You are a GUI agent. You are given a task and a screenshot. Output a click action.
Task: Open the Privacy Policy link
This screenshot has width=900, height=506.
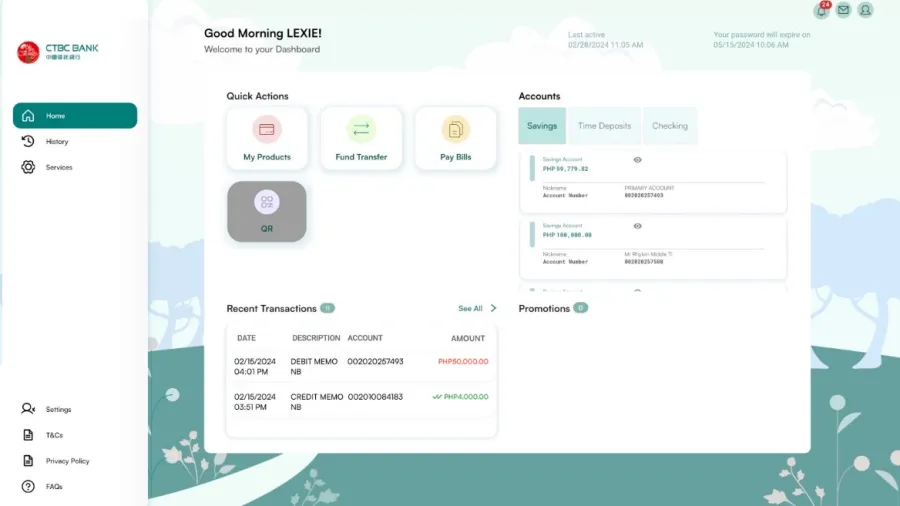pyautogui.click(x=67, y=461)
